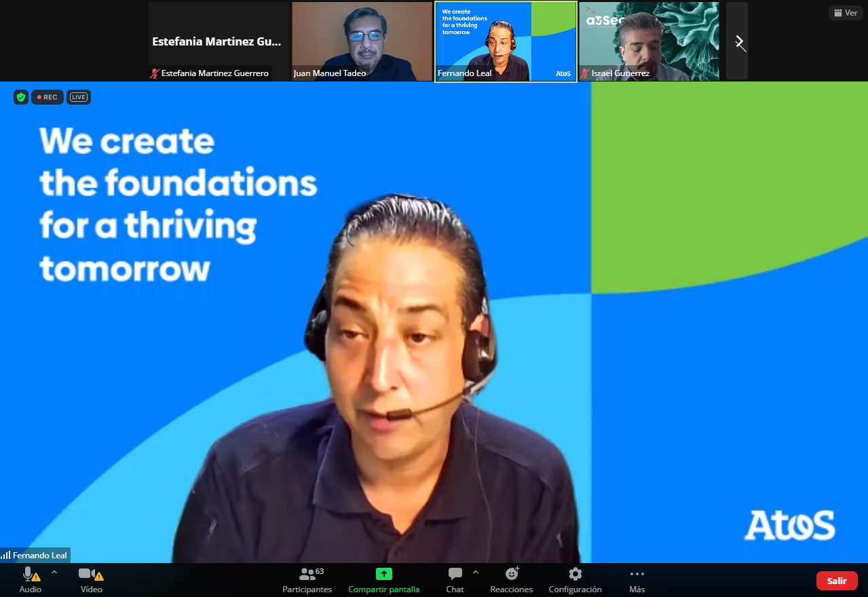Toggle the Vídeo camera on or off
The width and height of the screenshot is (868, 597).
coord(91,579)
